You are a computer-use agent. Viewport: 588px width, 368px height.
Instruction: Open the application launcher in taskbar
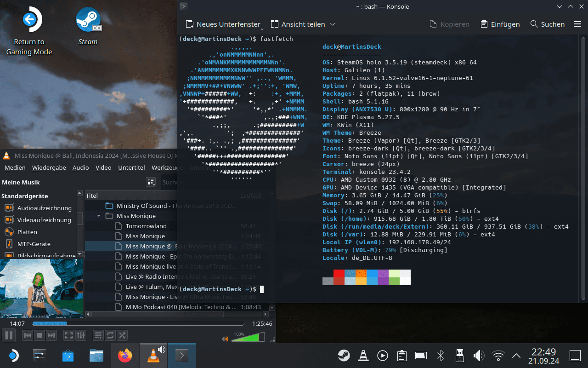(13, 356)
